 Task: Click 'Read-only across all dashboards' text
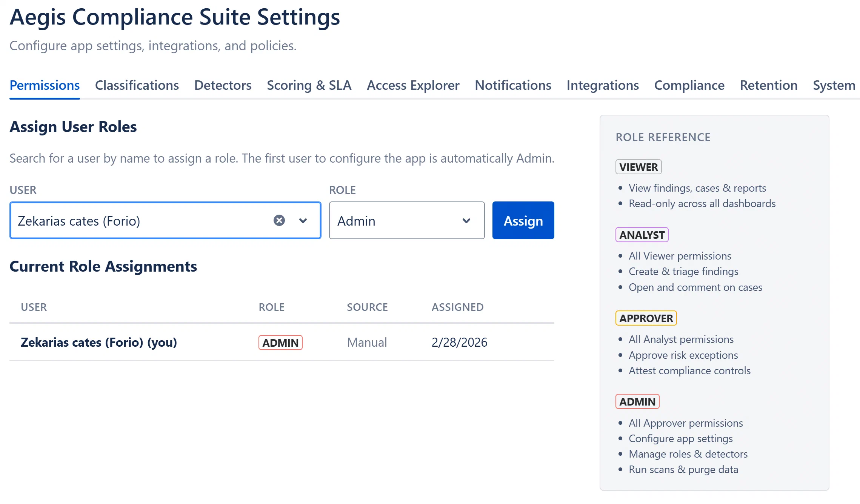(702, 203)
